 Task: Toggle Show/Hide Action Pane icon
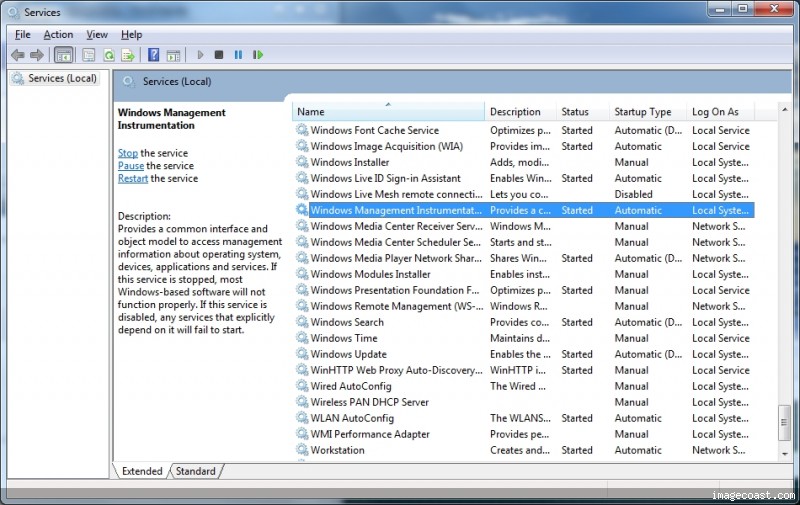click(173, 55)
